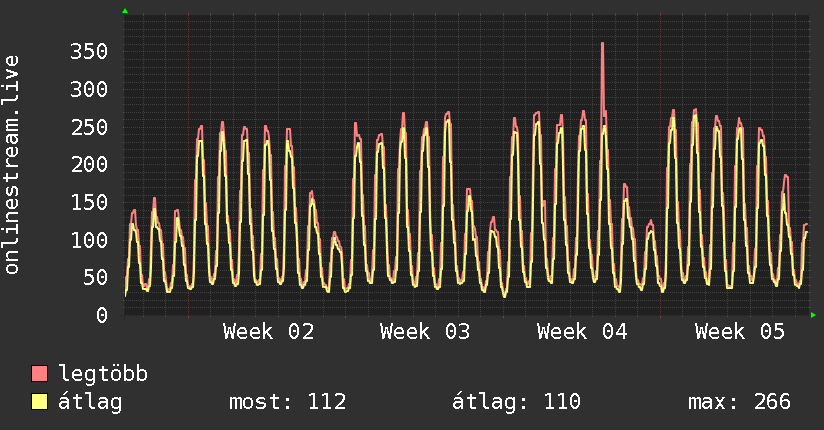Screen dimensions: 824x430
Task: Select the Week 05 x-axis label
Action: tap(740, 332)
